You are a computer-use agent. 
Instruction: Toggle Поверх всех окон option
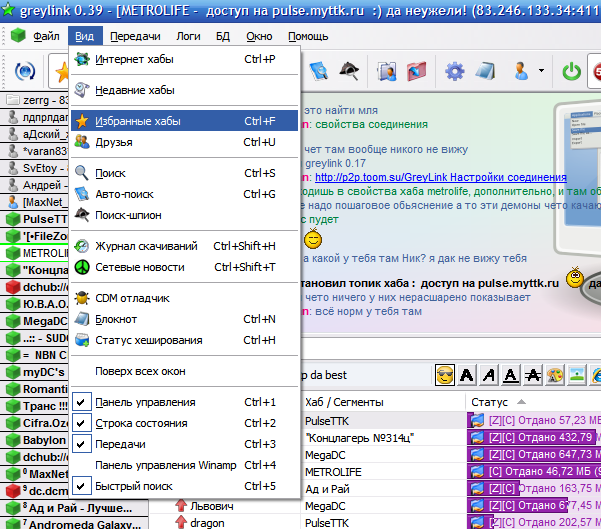click(x=184, y=371)
